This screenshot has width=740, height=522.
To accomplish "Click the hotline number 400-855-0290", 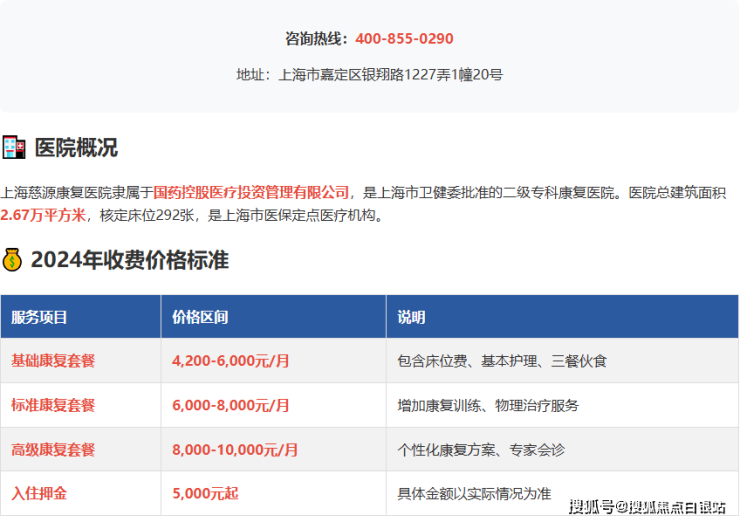I will point(404,39).
